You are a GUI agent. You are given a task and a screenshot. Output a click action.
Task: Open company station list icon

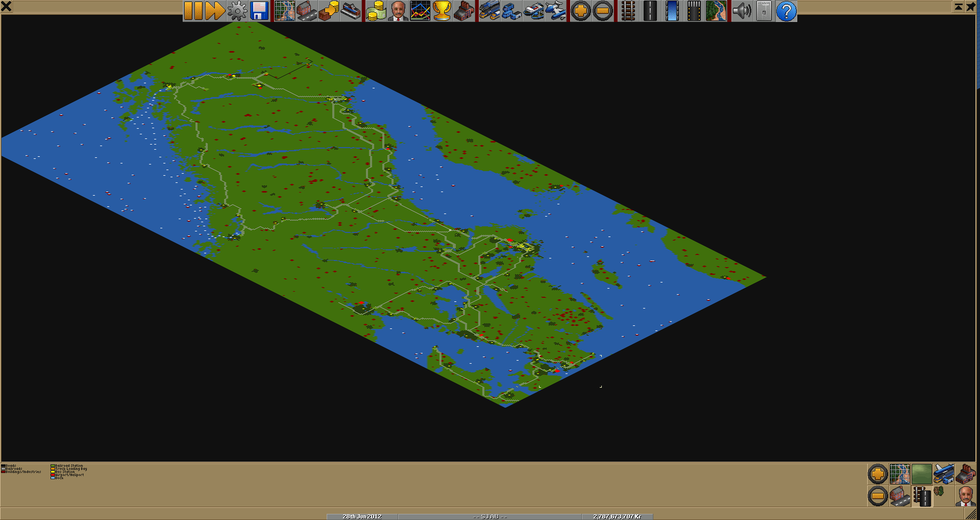click(x=351, y=11)
